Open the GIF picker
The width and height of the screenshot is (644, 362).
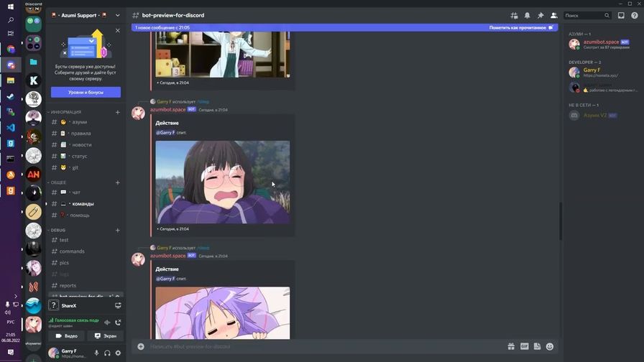tap(525, 347)
